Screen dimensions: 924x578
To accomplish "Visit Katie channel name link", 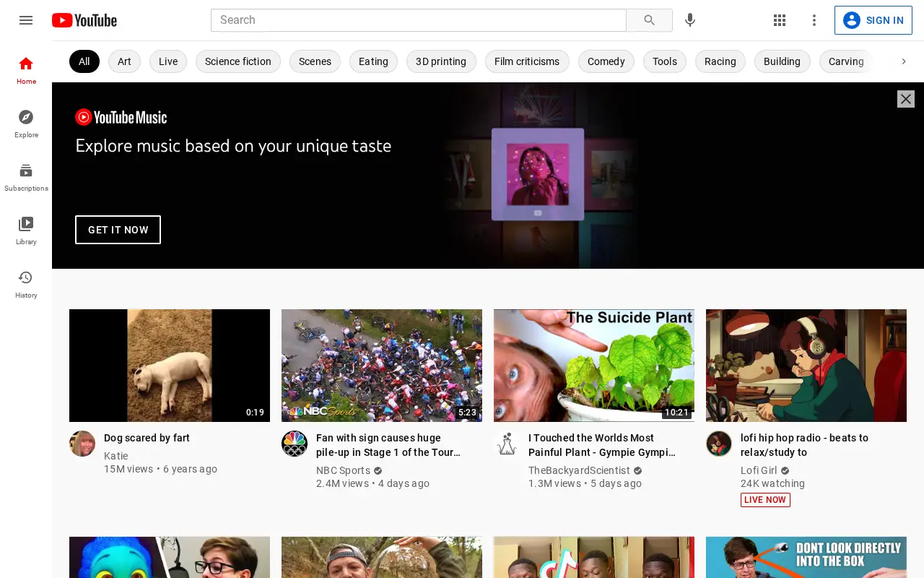I will [x=115, y=456].
